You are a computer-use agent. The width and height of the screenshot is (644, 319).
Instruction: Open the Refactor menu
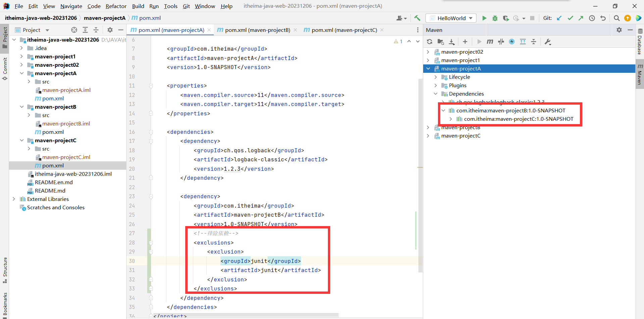click(x=116, y=6)
